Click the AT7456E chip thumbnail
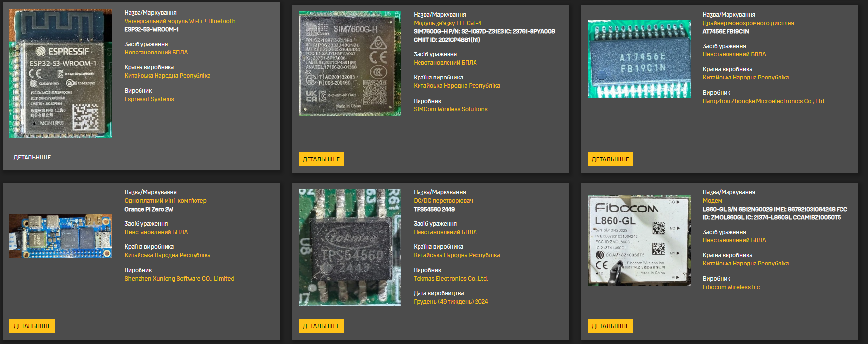 (x=639, y=59)
